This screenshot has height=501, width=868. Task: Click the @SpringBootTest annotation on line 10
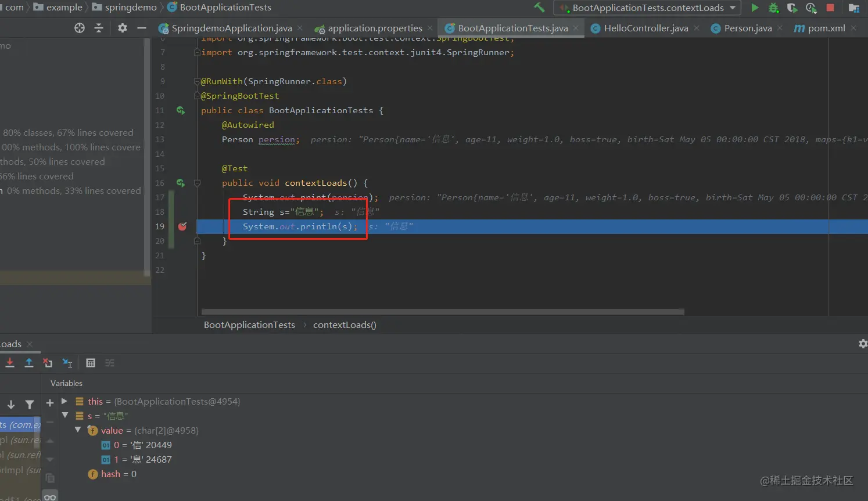tap(240, 96)
